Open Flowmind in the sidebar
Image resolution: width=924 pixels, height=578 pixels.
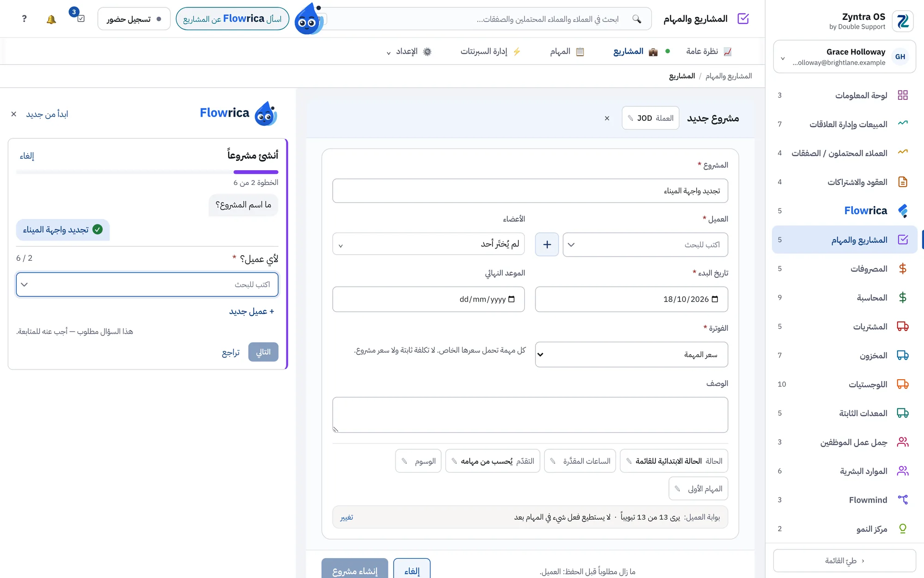(x=844, y=500)
